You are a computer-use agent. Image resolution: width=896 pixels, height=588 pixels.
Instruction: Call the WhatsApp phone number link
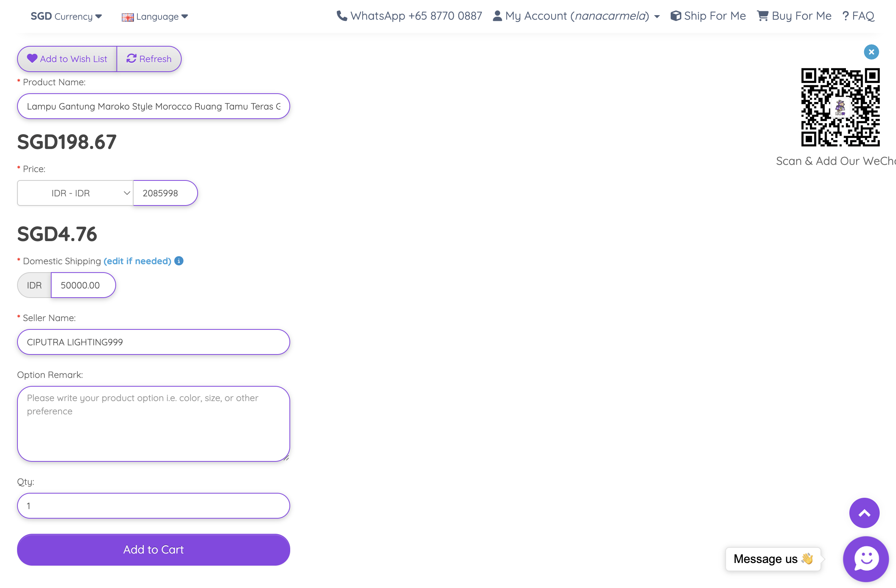[410, 16]
